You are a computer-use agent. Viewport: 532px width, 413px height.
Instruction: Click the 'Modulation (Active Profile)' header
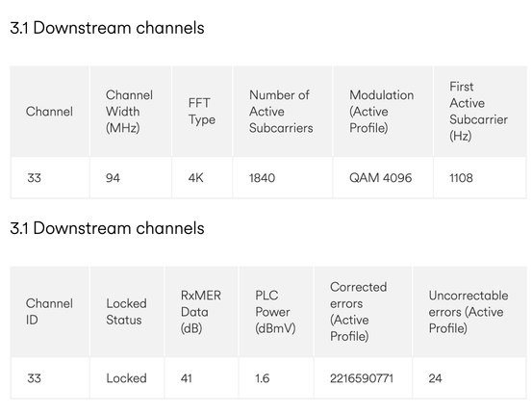pos(381,112)
